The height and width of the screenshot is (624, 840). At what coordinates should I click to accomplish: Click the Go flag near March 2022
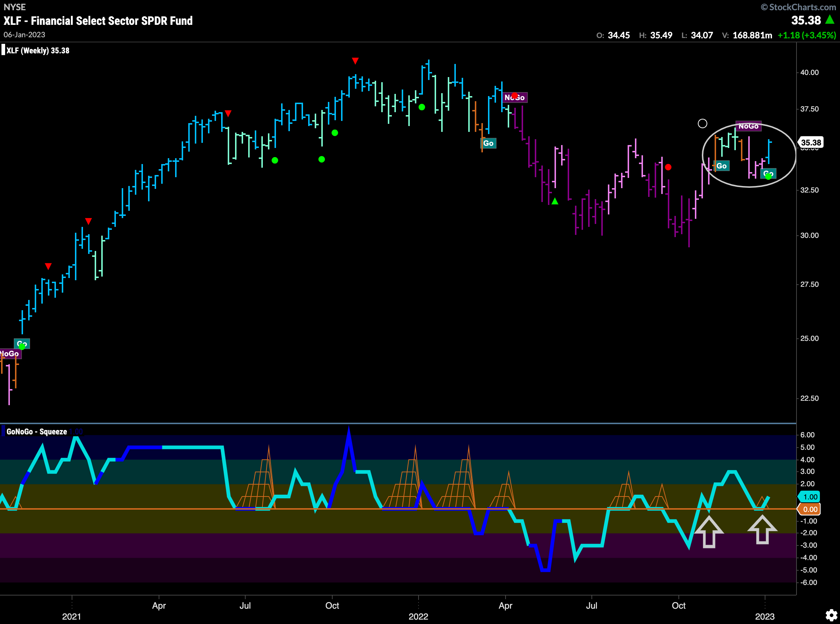(x=488, y=143)
